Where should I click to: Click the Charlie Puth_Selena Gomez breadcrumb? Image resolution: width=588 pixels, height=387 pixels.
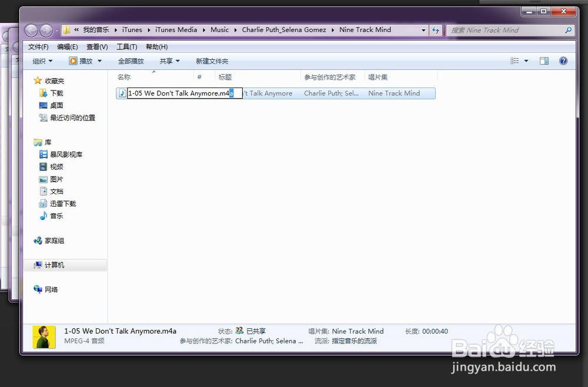[284, 30]
